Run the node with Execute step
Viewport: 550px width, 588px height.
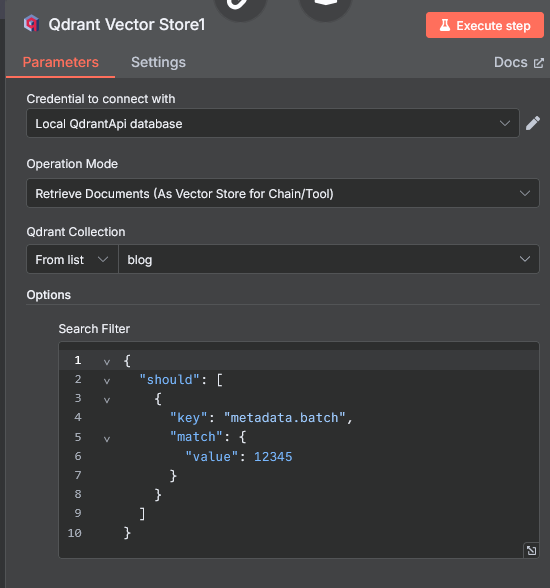pos(485,25)
